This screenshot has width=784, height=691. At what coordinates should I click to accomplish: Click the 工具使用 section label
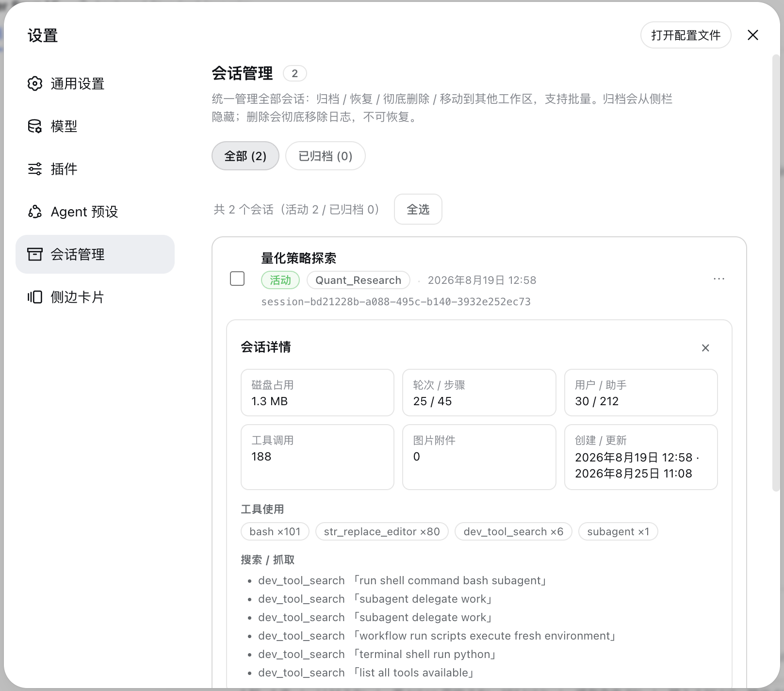click(x=262, y=509)
